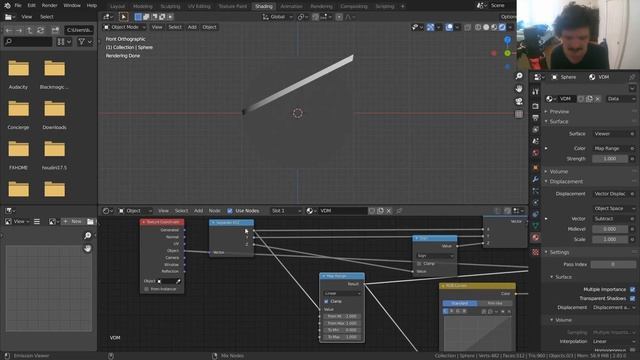Open Object Space dropdown in Displacement
This screenshot has width=640, height=360.
tap(613, 208)
